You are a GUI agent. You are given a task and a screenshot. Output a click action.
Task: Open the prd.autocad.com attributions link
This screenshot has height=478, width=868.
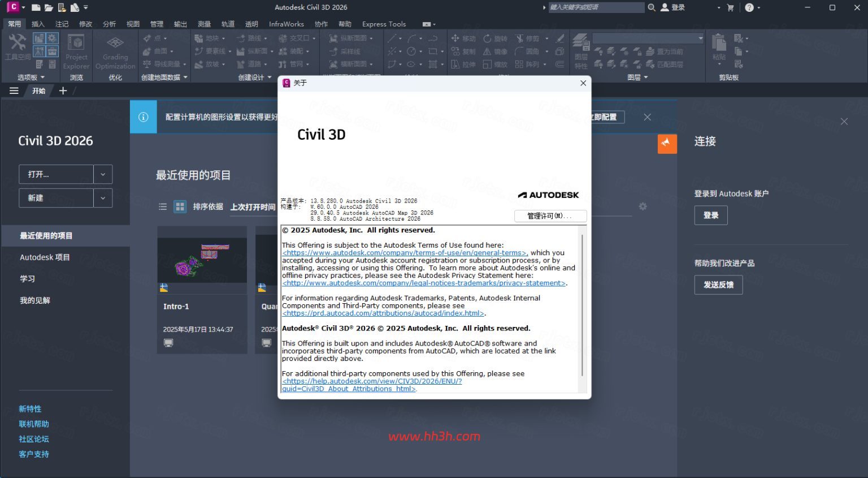click(x=384, y=313)
